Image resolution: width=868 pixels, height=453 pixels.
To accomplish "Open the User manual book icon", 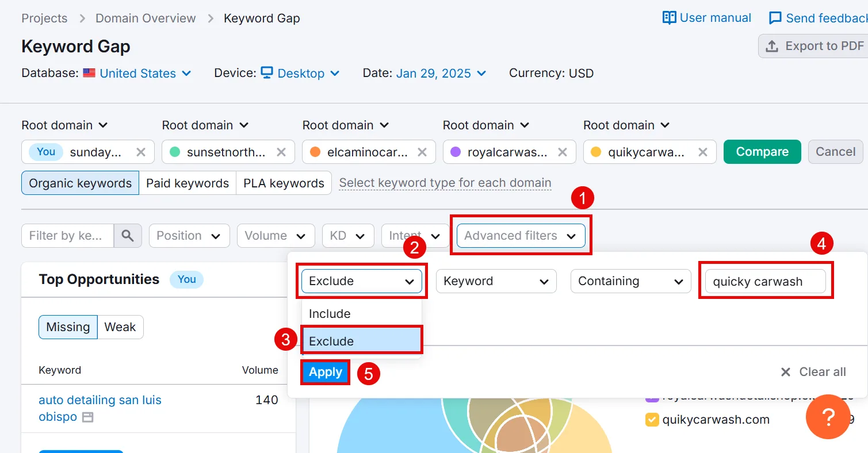I will click(669, 18).
